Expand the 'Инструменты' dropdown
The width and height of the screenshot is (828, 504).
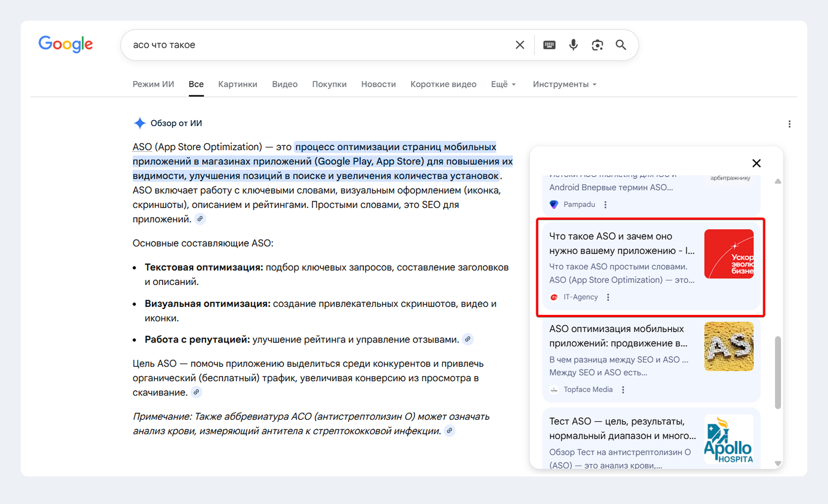(x=565, y=84)
